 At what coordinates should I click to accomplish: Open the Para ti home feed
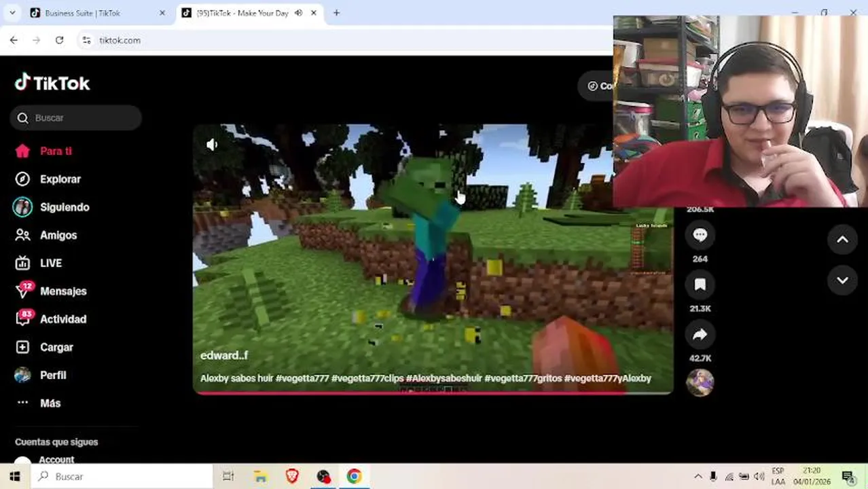point(43,151)
